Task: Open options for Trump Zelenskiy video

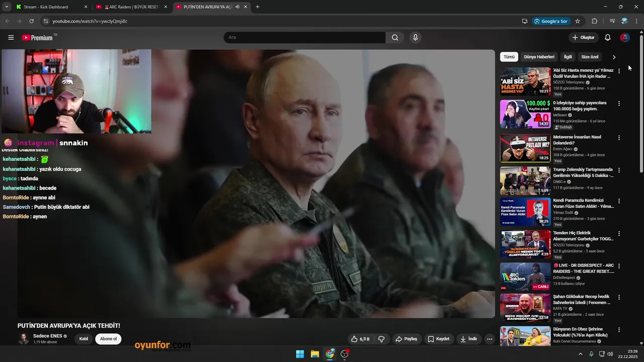Action: click(619, 170)
